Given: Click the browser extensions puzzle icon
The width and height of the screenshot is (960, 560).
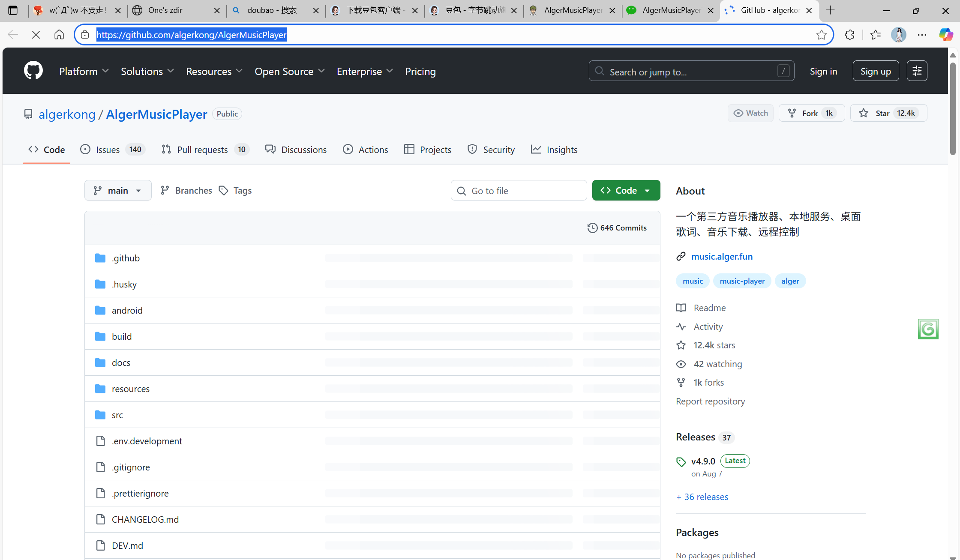Looking at the screenshot, I should click(x=849, y=35).
